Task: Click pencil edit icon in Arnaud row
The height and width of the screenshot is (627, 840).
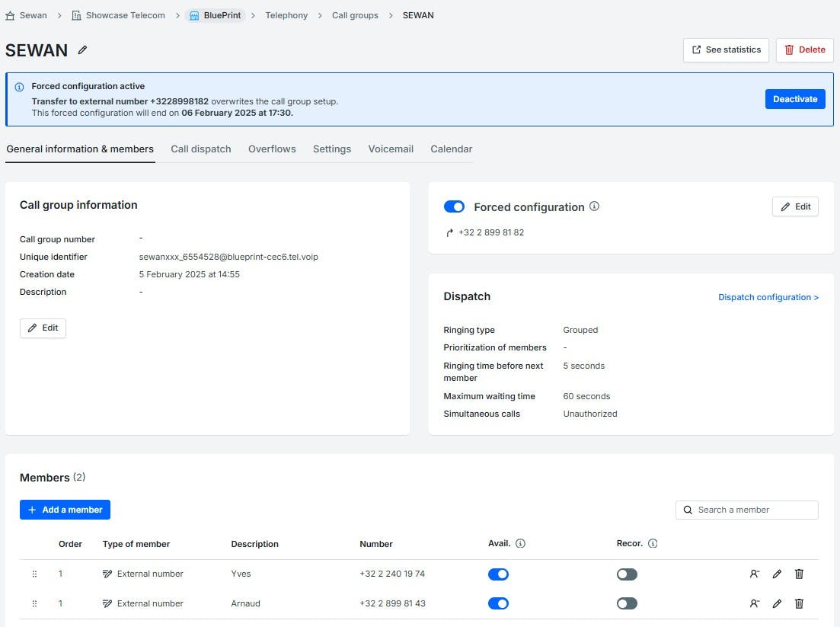Action: pyautogui.click(x=777, y=603)
